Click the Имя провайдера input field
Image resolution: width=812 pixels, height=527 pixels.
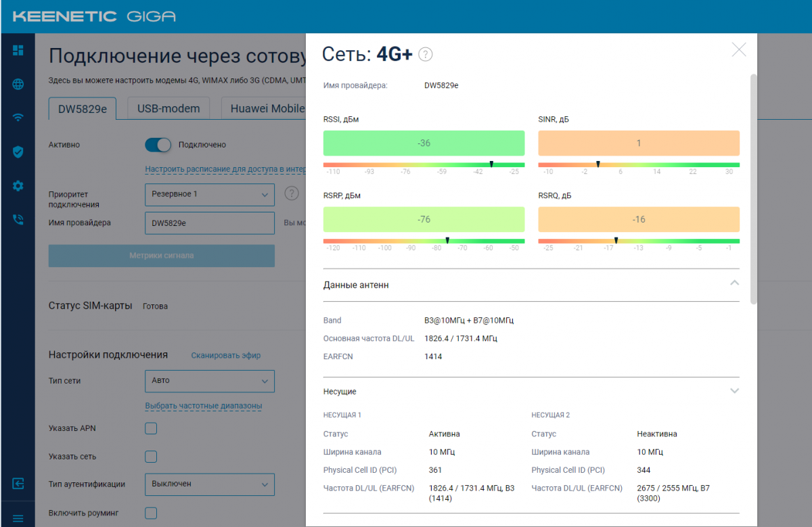(x=209, y=223)
